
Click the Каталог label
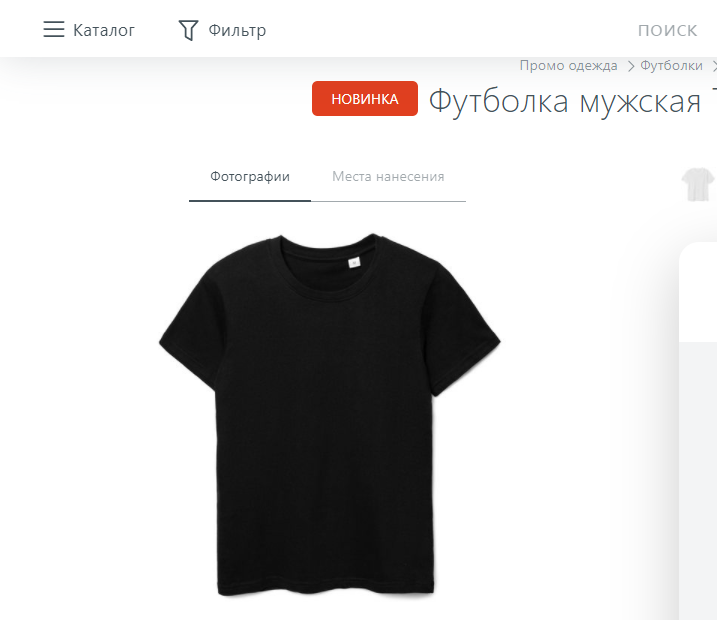(104, 30)
